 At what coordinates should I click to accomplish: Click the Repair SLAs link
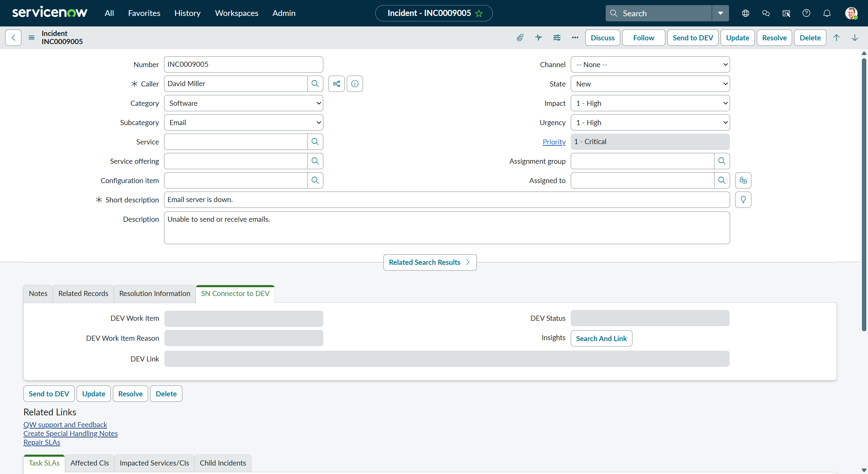tap(42, 442)
